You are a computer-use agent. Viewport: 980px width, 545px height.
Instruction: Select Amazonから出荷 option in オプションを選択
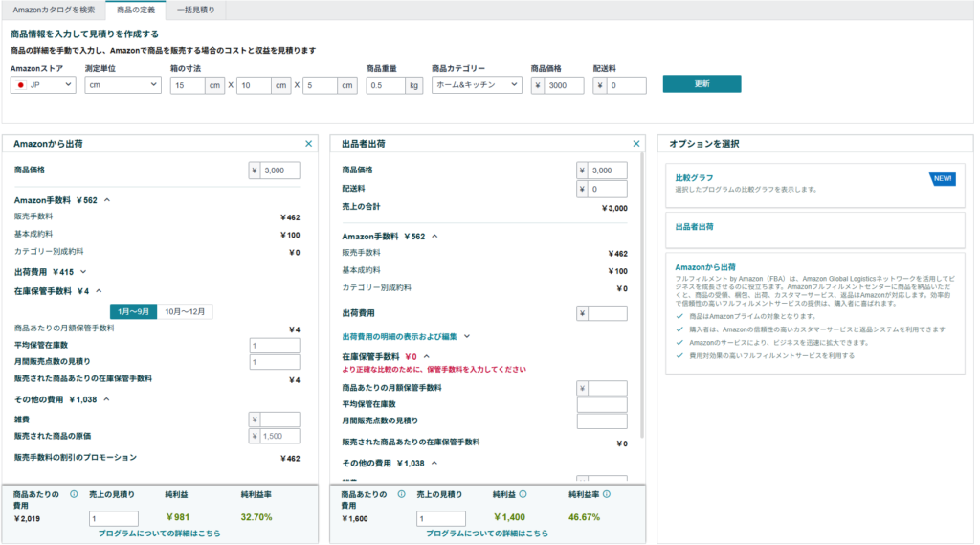(815, 313)
